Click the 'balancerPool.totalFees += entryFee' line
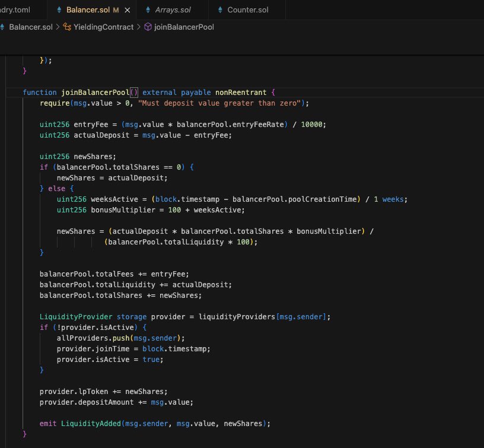484x448 pixels. click(114, 274)
